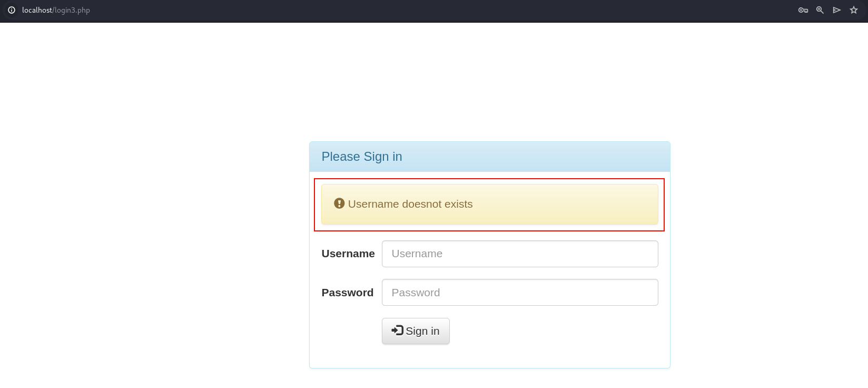Click the bold Password label
This screenshot has height=388, width=868.
tap(348, 293)
